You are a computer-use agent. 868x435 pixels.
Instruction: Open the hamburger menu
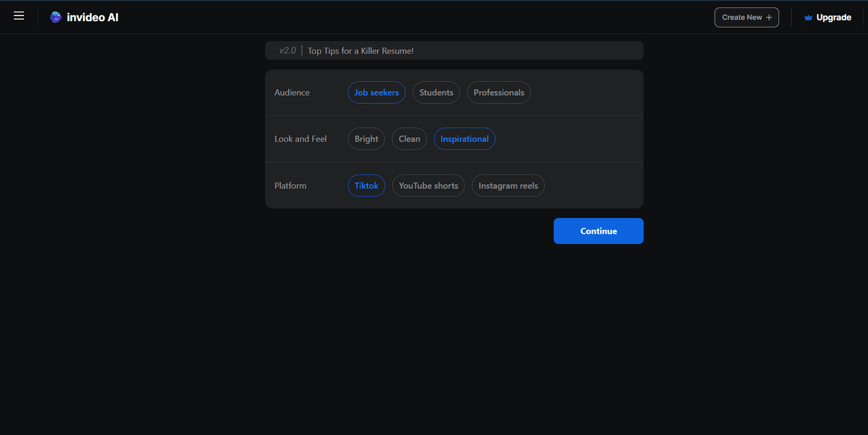tap(19, 16)
